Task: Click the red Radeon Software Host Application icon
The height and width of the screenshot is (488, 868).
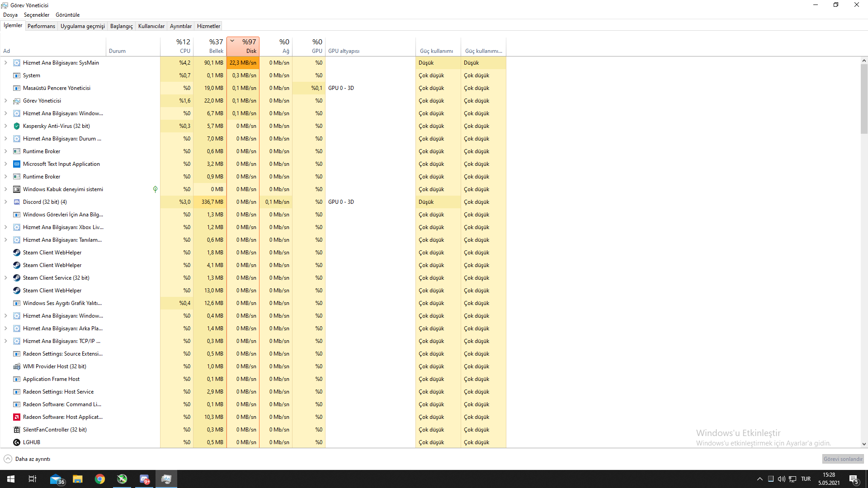Action: (x=17, y=417)
